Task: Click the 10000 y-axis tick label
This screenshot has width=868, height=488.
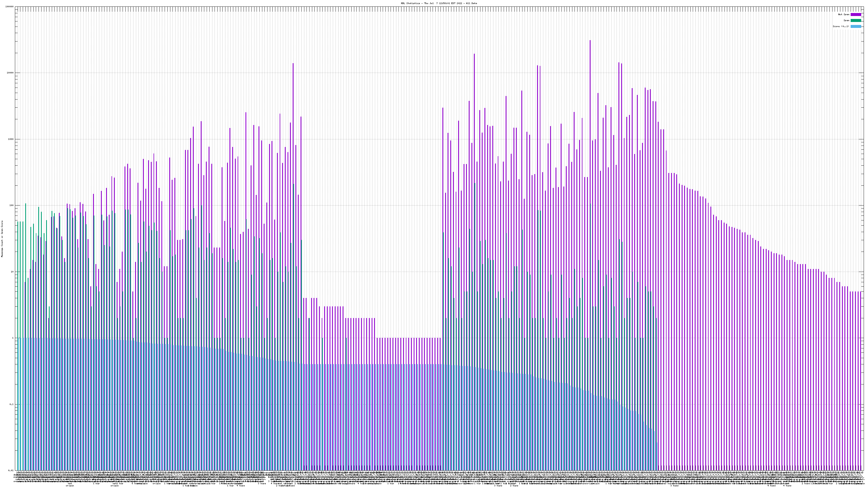Action: point(11,73)
